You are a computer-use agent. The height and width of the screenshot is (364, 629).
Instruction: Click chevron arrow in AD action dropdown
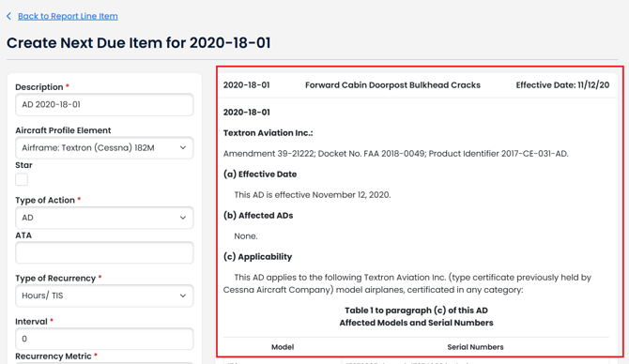coord(183,218)
